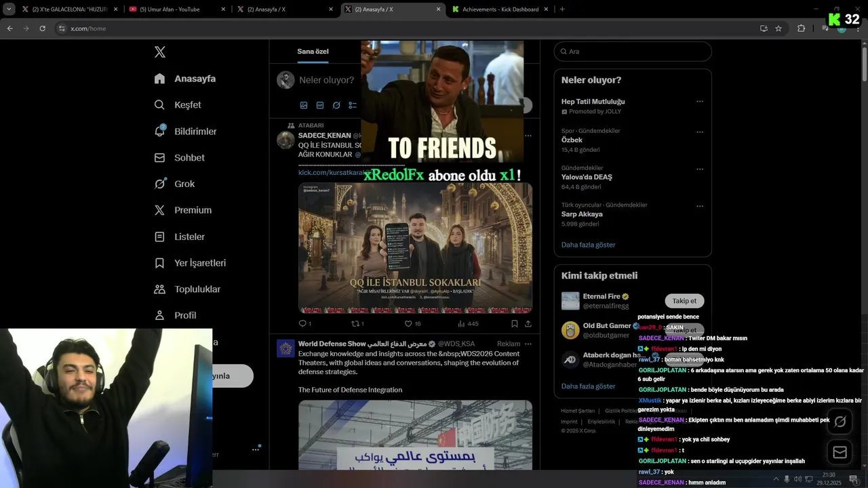Viewport: 868px width, 488px height.
Task: Click the install app icon in address bar
Action: tap(764, 28)
